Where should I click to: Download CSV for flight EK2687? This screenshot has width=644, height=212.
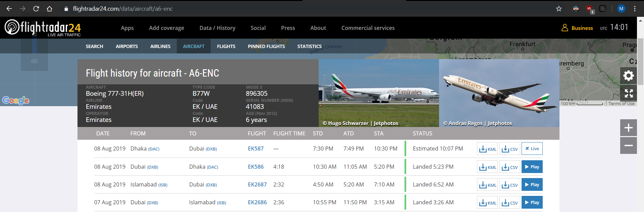click(510, 185)
